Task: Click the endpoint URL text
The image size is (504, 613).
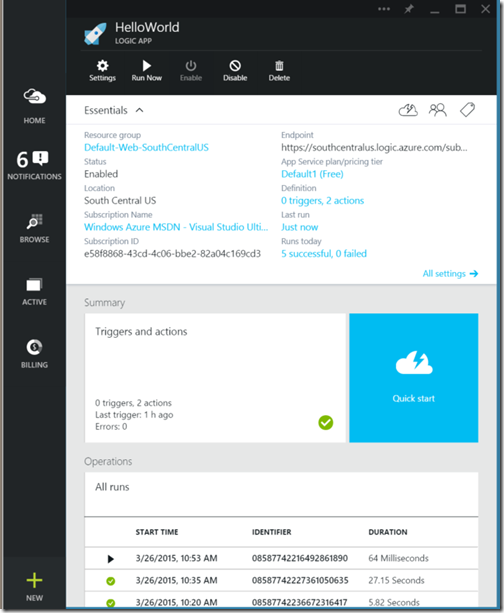Action: coord(374,147)
